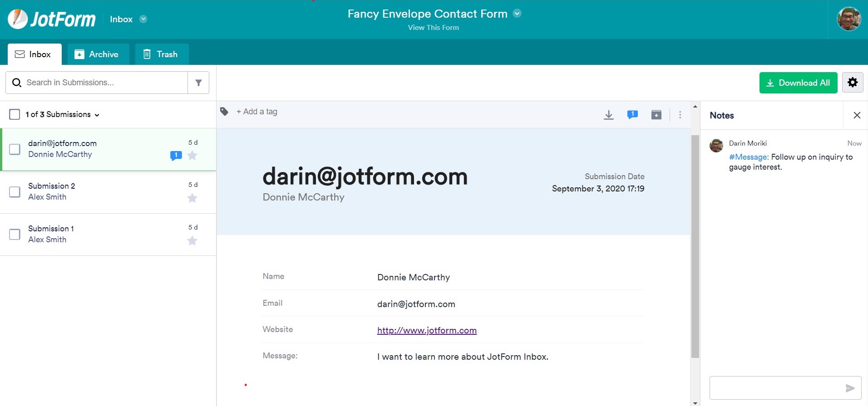The image size is (868, 406).
Task: Star the Submission 2 entry
Action: pyautogui.click(x=192, y=198)
